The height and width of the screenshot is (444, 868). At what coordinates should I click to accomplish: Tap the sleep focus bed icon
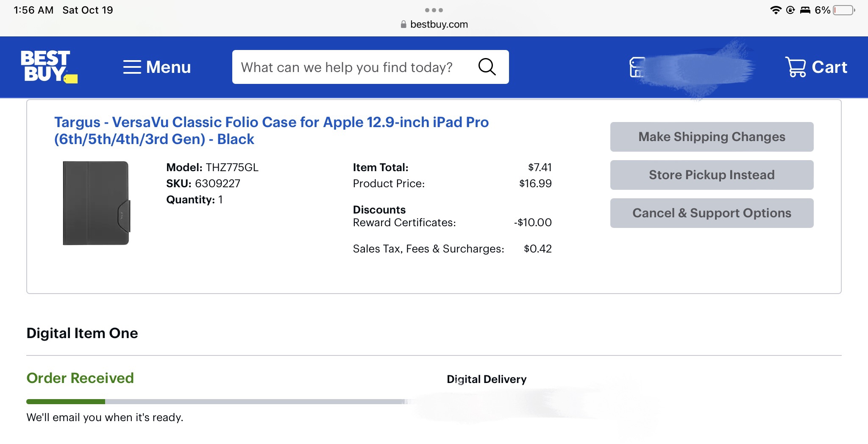[x=805, y=10]
